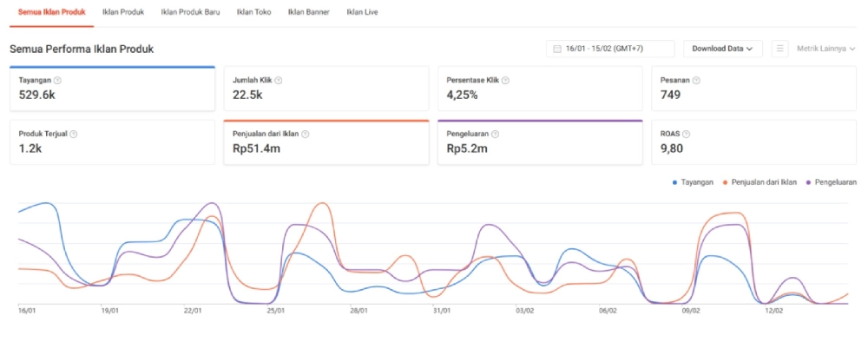Image resolution: width=868 pixels, height=342 pixels.
Task: Select the Tayangan metric card
Action: pos(112,89)
